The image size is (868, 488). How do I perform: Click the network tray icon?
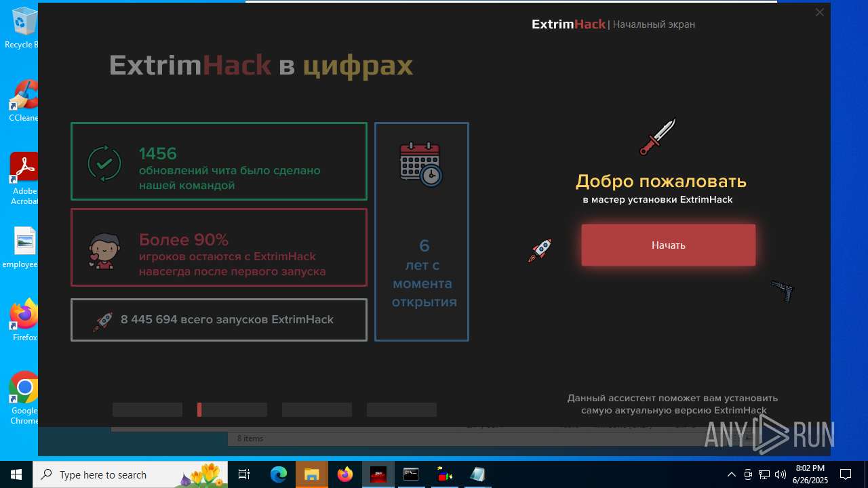point(764,474)
